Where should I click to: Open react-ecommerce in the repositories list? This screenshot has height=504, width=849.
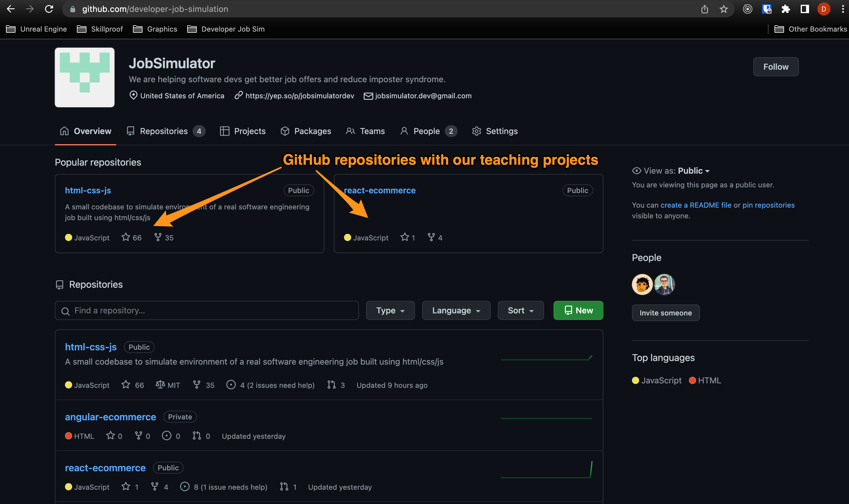pos(105,468)
